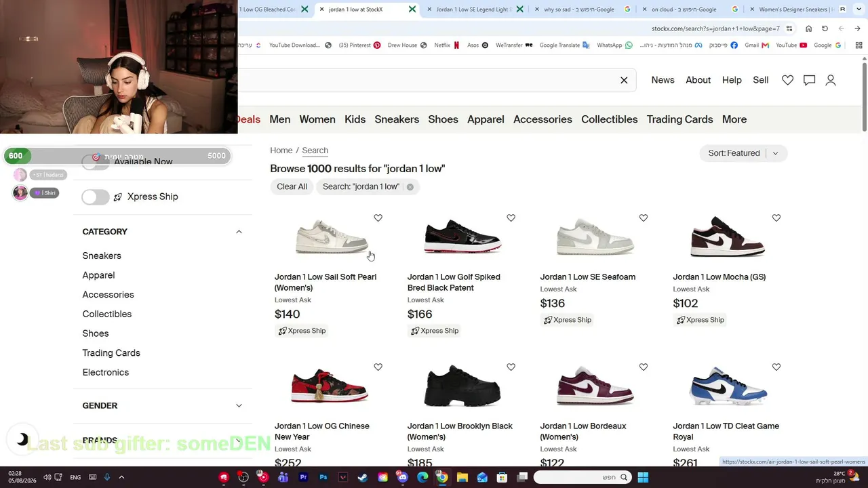Launch Steam from the taskbar
The height and width of the screenshot is (488, 868).
coord(363,477)
